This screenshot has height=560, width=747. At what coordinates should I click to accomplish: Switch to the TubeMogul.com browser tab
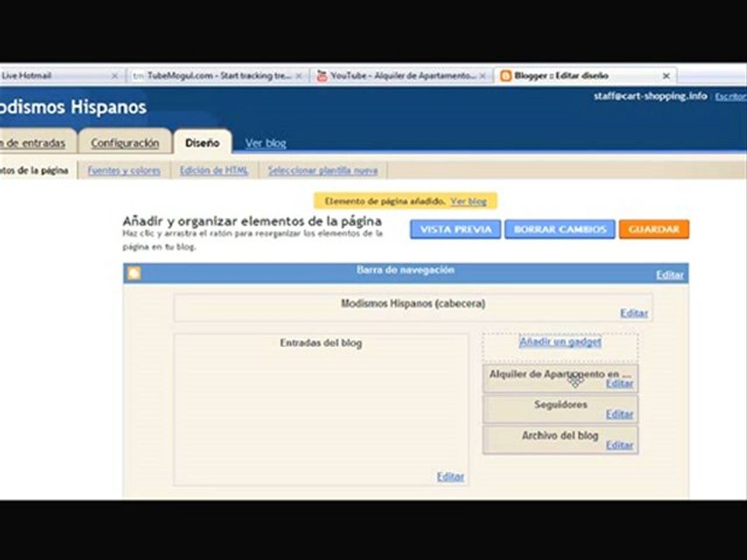[218, 75]
